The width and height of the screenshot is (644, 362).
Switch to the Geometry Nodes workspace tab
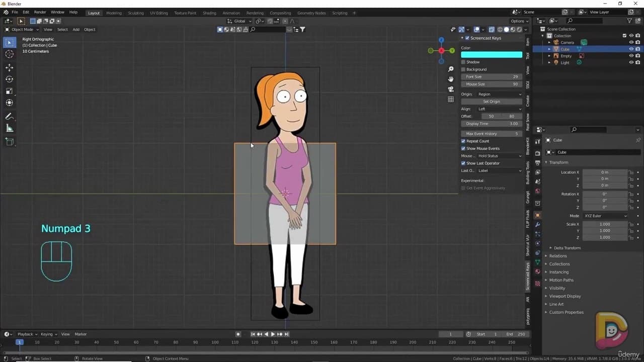(x=311, y=13)
